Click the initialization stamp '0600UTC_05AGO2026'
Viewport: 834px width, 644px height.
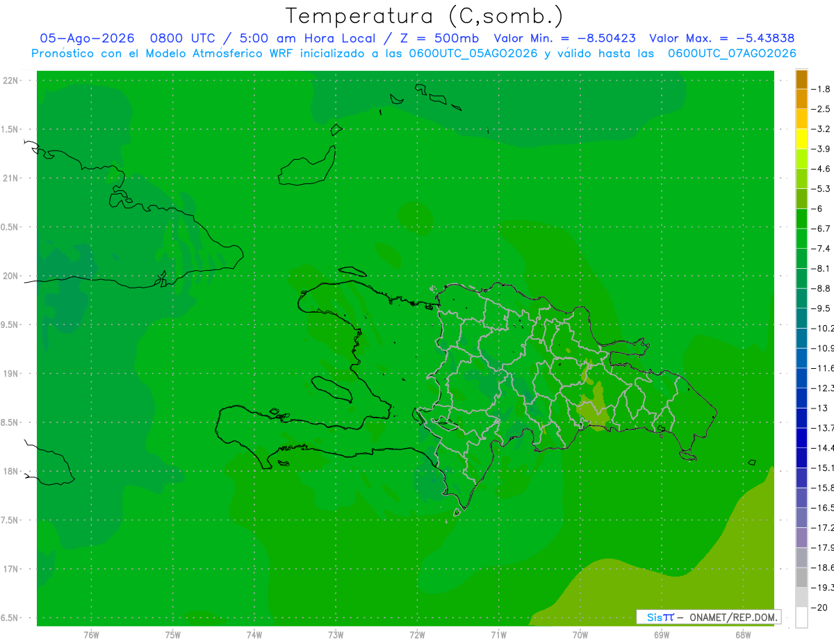[x=473, y=53]
